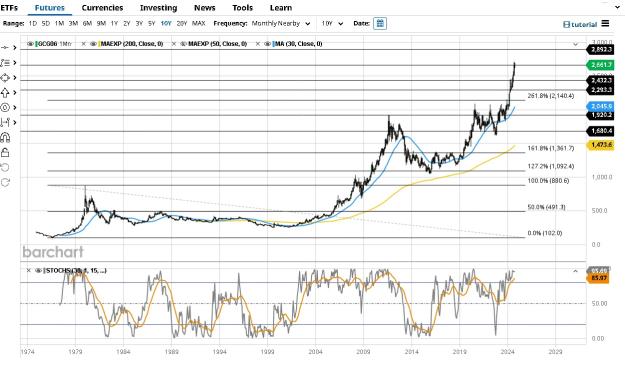The height and width of the screenshot is (368, 625).
Task: Select the price range measuring tool
Action: coord(5,122)
